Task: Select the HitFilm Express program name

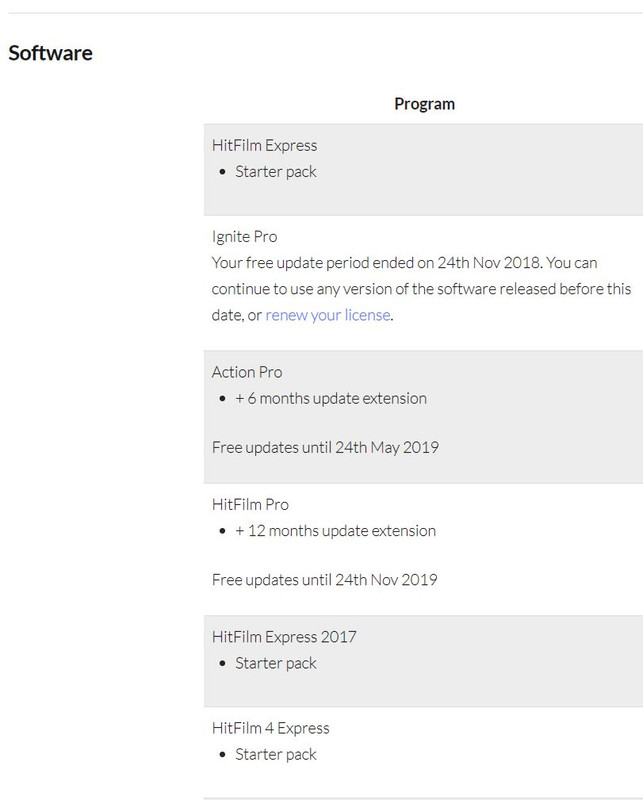Action: coord(264,145)
